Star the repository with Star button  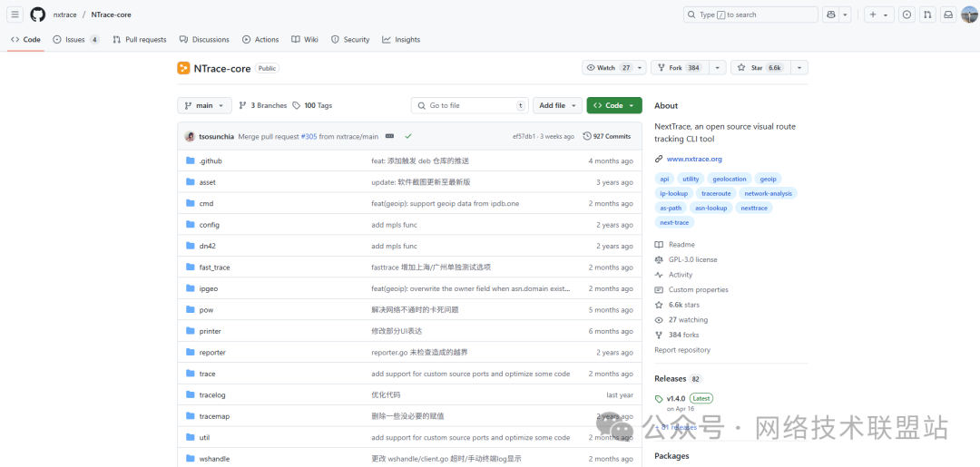click(x=760, y=67)
